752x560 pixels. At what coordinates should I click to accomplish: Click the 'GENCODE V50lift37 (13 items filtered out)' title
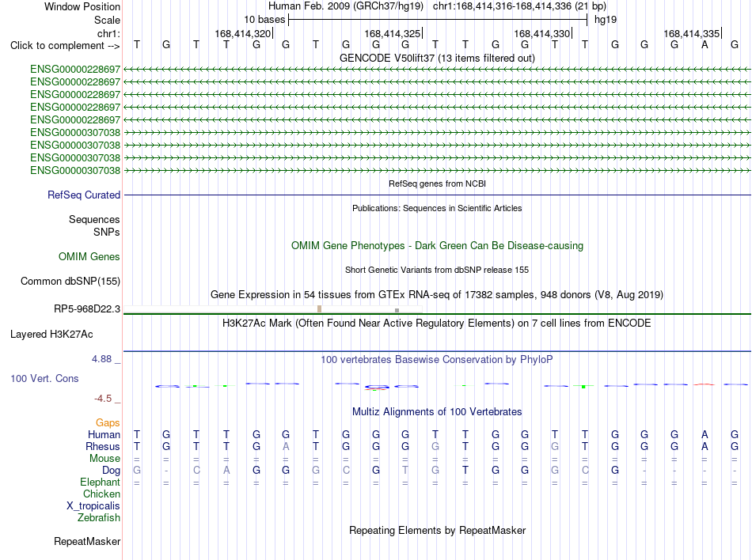437,58
